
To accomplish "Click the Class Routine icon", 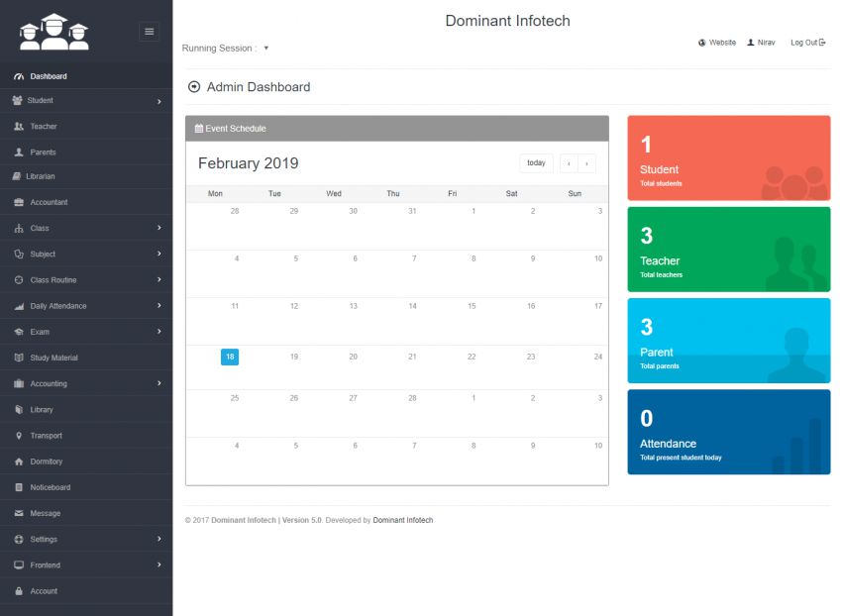I will click(x=19, y=280).
